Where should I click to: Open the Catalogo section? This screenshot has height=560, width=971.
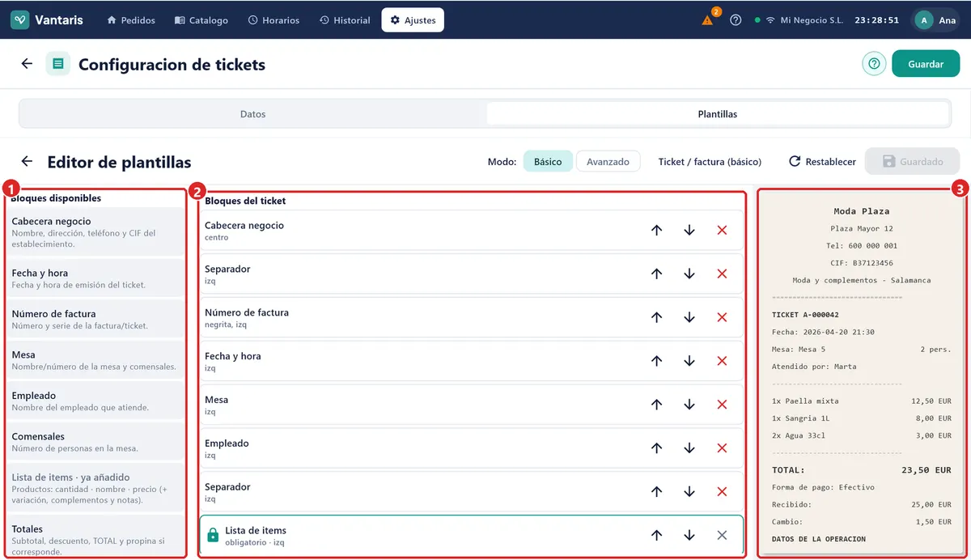pyautogui.click(x=201, y=20)
